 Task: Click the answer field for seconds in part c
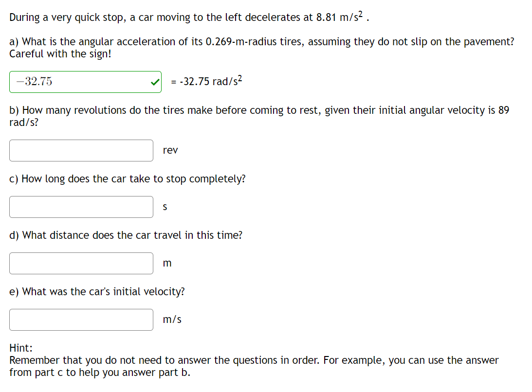[x=81, y=207]
